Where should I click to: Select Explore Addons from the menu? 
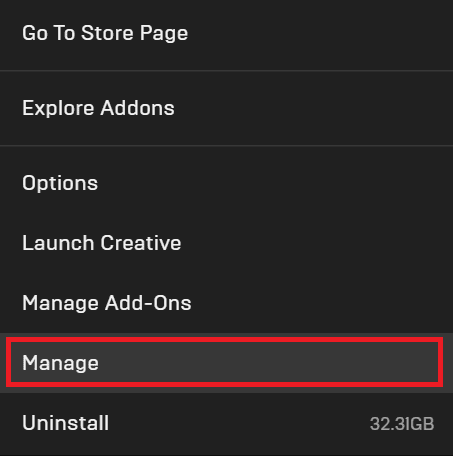(226, 108)
